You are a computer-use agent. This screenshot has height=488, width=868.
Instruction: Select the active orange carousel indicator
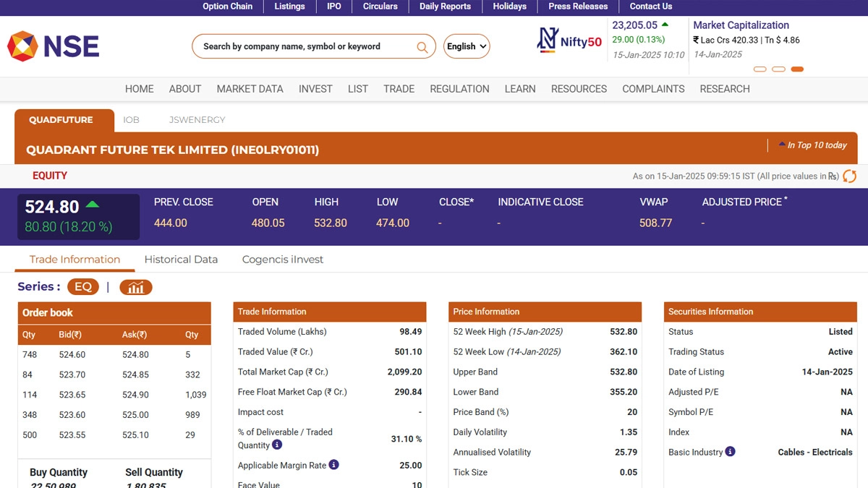coord(797,69)
